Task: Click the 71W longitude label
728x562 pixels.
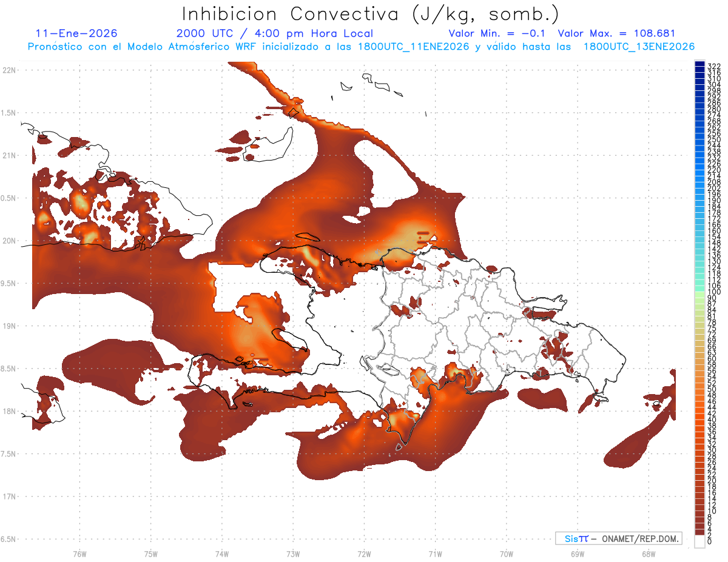Action: [435, 554]
